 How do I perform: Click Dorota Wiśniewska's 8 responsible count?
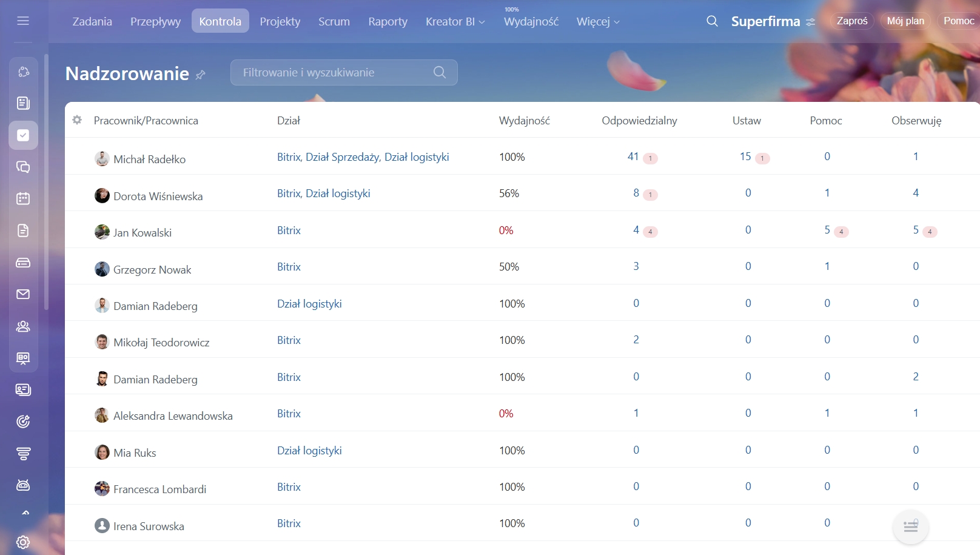[636, 193]
